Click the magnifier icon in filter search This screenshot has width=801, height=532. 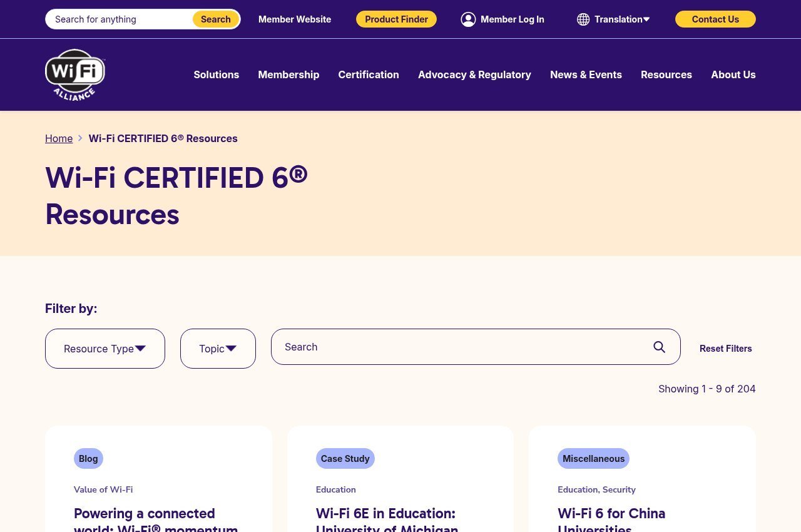click(659, 347)
